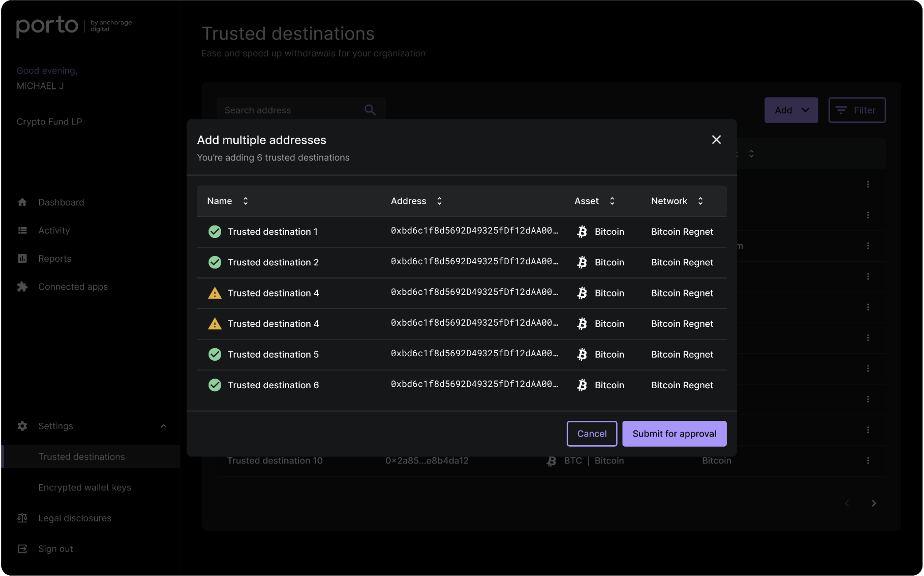
Task: Click address cell of Trusted destination 6
Action: (x=474, y=384)
